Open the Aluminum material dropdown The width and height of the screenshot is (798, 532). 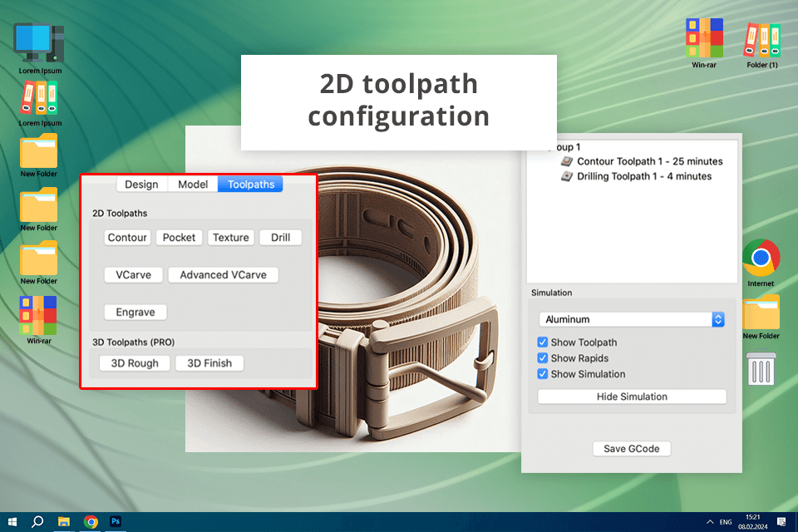pyautogui.click(x=632, y=320)
